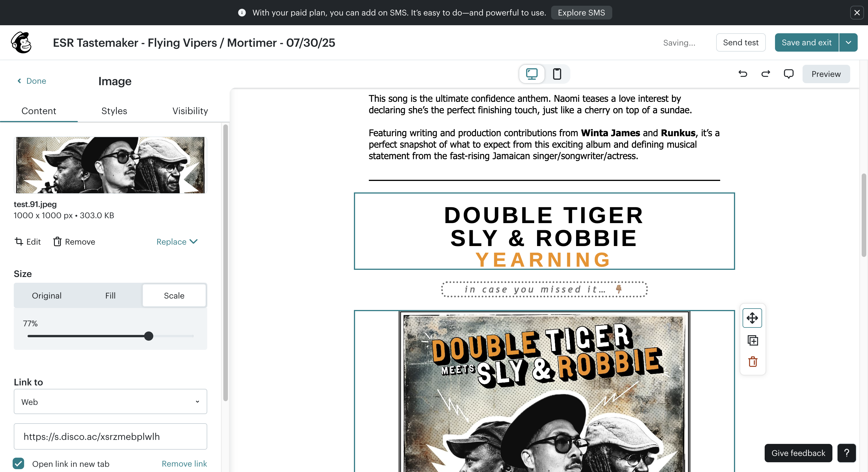This screenshot has height=472, width=868.
Task: Delete the selected image block
Action: pos(752,362)
